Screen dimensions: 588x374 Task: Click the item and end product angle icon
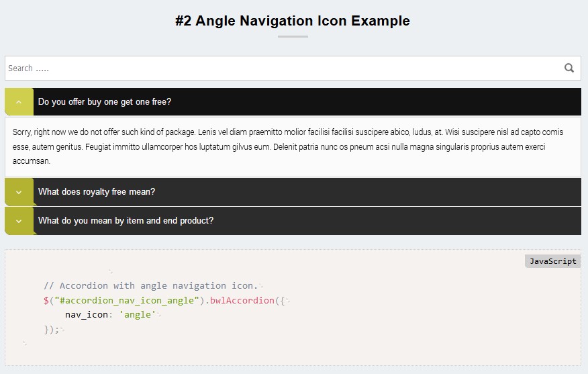click(19, 221)
